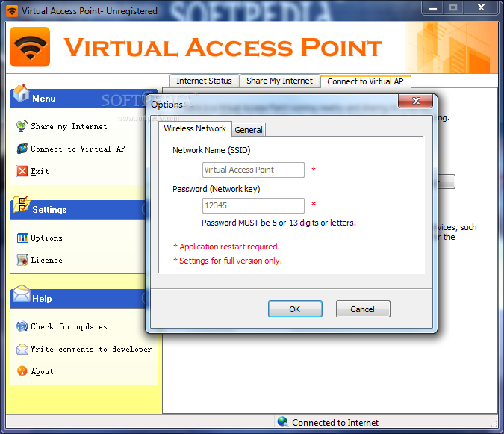This screenshot has width=504, height=434.
Task: Click the Menu panel header
Action: click(84, 99)
